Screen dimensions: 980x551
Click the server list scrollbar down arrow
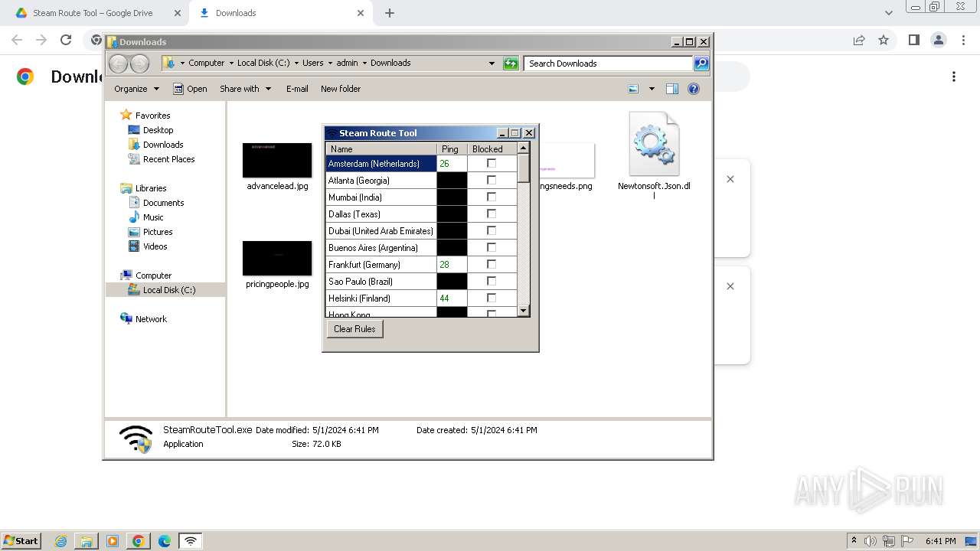pyautogui.click(x=524, y=310)
